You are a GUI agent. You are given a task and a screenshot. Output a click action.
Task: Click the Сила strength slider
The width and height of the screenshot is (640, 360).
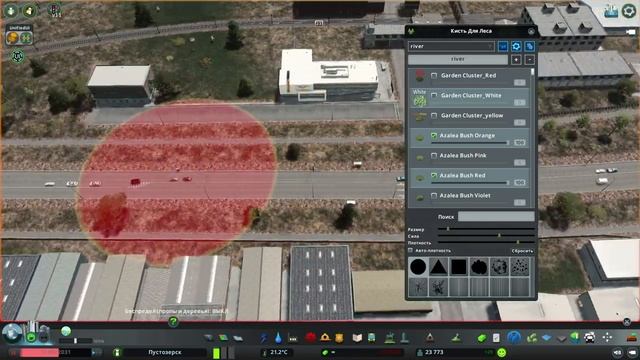(486, 236)
